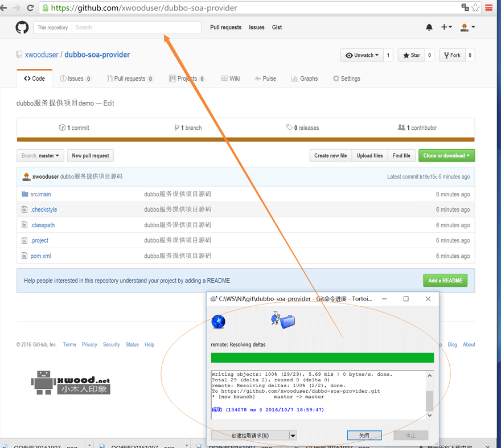
Task: Click Upload files
Action: pos(369,155)
